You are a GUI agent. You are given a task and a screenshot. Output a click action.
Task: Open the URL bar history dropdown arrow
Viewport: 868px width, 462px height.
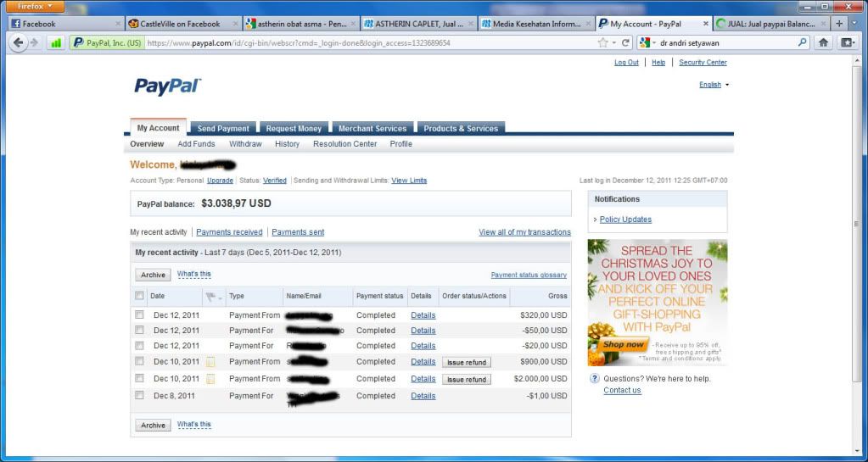613,42
